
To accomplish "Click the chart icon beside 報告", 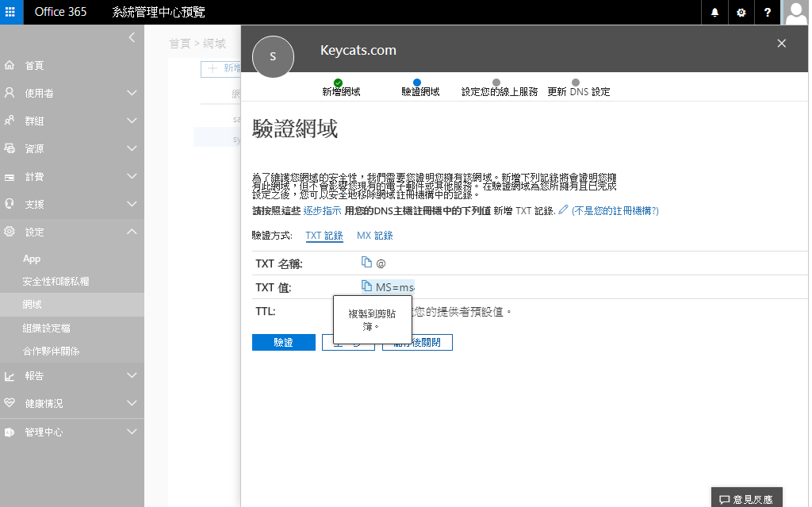I will [10, 376].
